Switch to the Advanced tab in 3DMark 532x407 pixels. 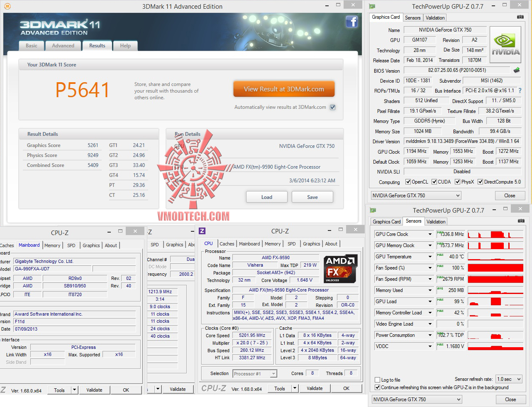pyautogui.click(x=63, y=46)
